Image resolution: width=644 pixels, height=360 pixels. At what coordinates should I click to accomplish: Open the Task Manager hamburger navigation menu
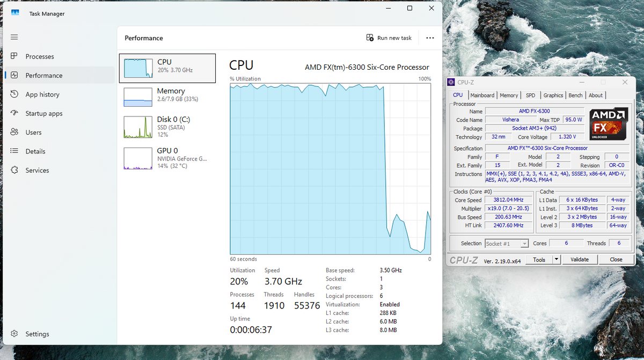[14, 37]
